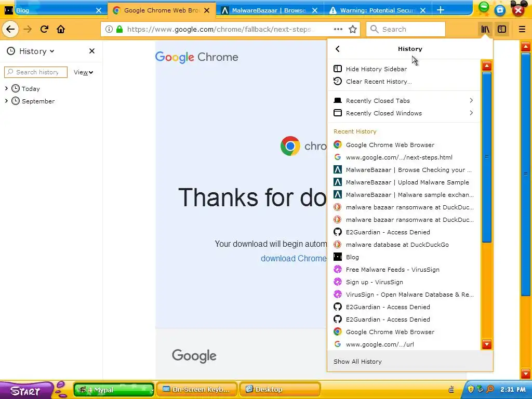
Task: Go back with the toolbar back arrow
Action: click(10, 29)
